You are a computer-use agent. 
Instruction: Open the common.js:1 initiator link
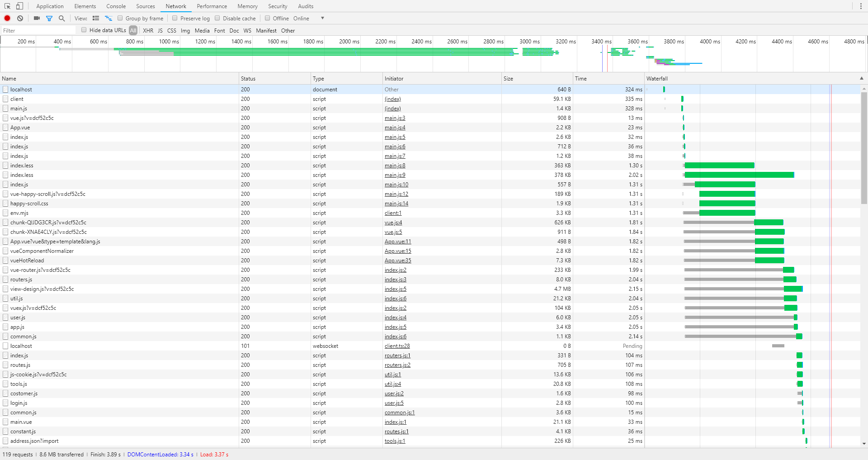click(400, 413)
